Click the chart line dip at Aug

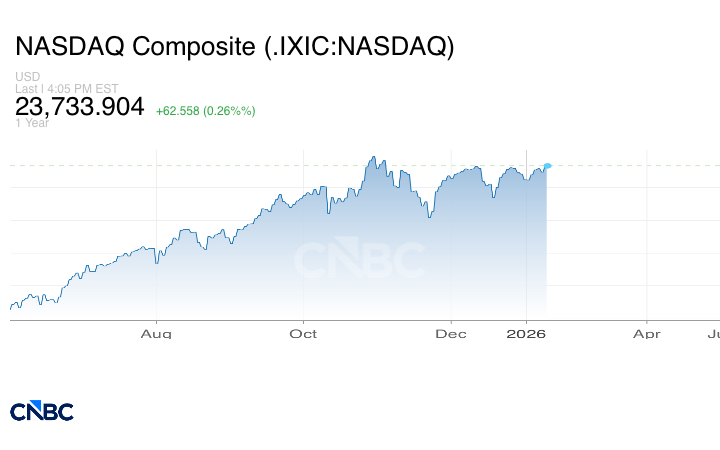click(157, 262)
